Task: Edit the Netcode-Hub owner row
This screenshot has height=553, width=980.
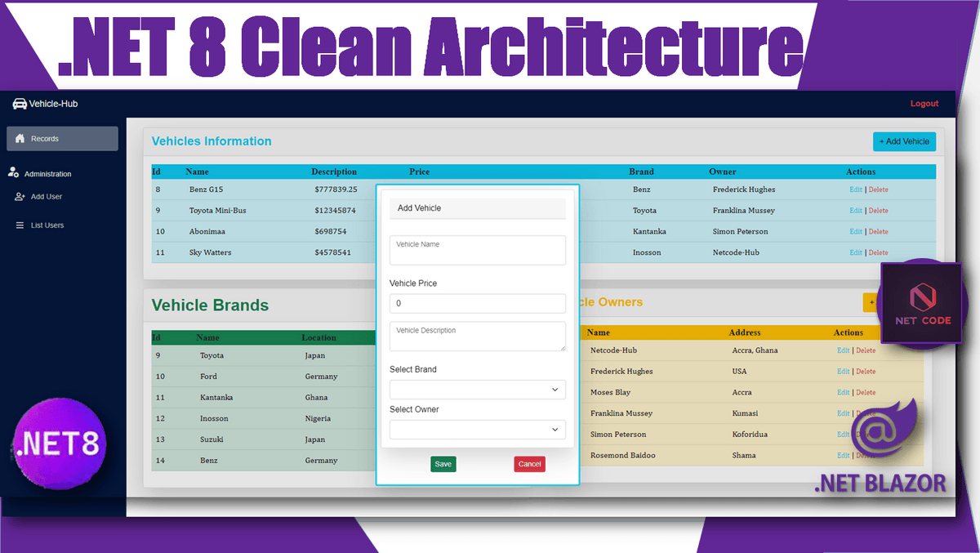Action: [844, 350]
